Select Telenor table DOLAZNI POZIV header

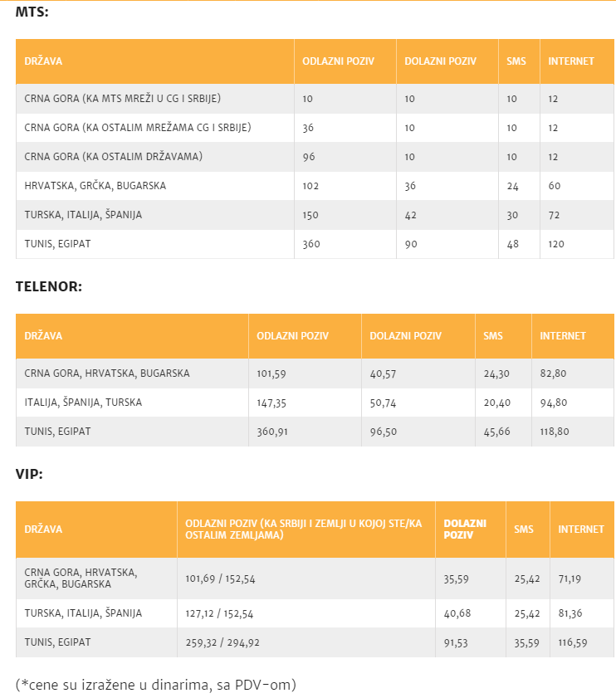click(x=418, y=336)
